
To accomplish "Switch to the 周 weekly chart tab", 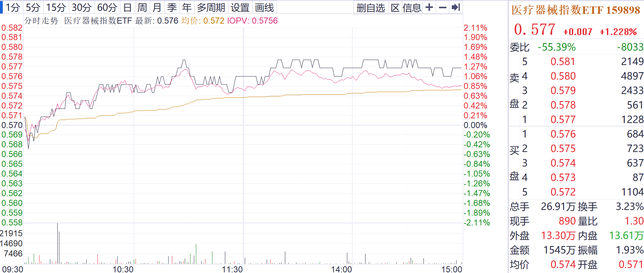I will (x=142, y=7).
